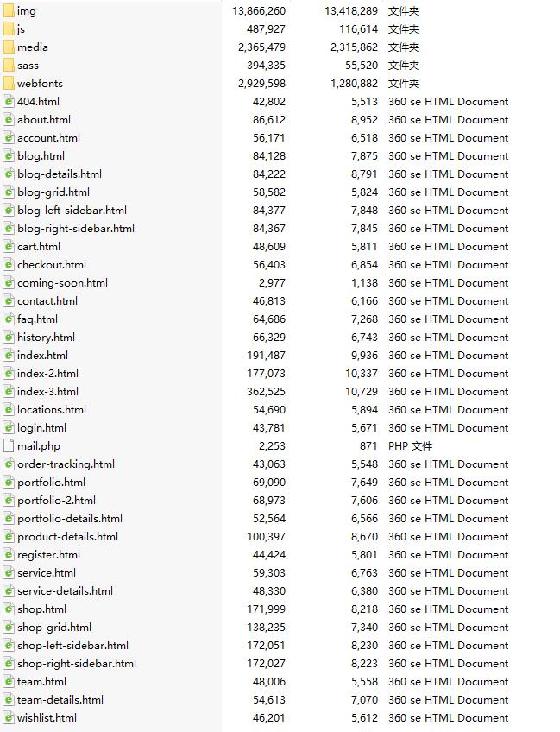Image resolution: width=560 pixels, height=732 pixels.
Task: Click the account.html file icon
Action: tap(9, 138)
